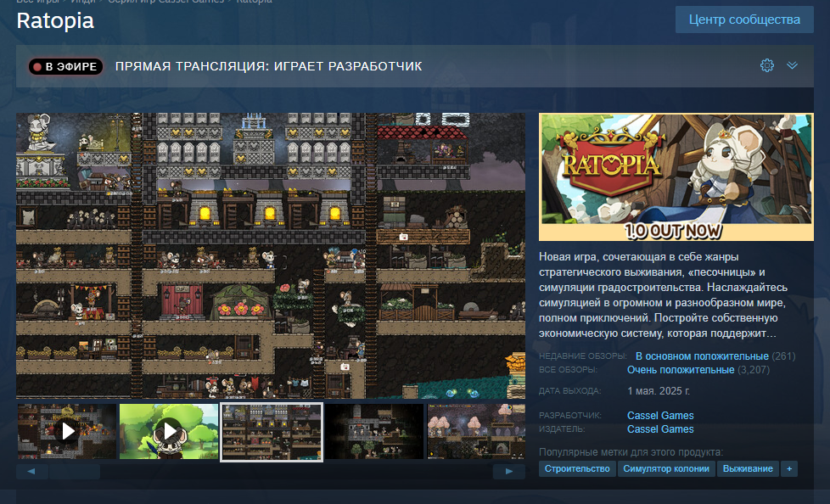Select the highlighted third screenshot thumbnail
This screenshot has width=830, height=504.
point(272,432)
